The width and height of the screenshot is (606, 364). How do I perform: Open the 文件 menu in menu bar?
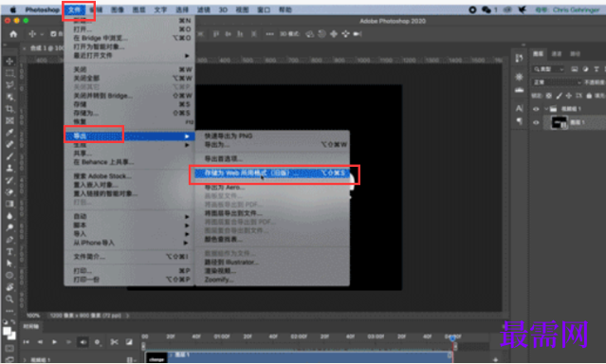(74, 9)
